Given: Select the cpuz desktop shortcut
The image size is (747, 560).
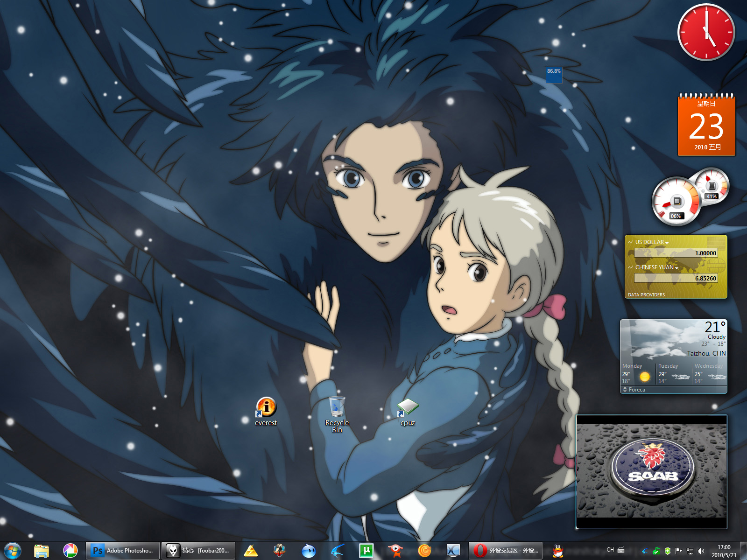Looking at the screenshot, I should pyautogui.click(x=408, y=412).
